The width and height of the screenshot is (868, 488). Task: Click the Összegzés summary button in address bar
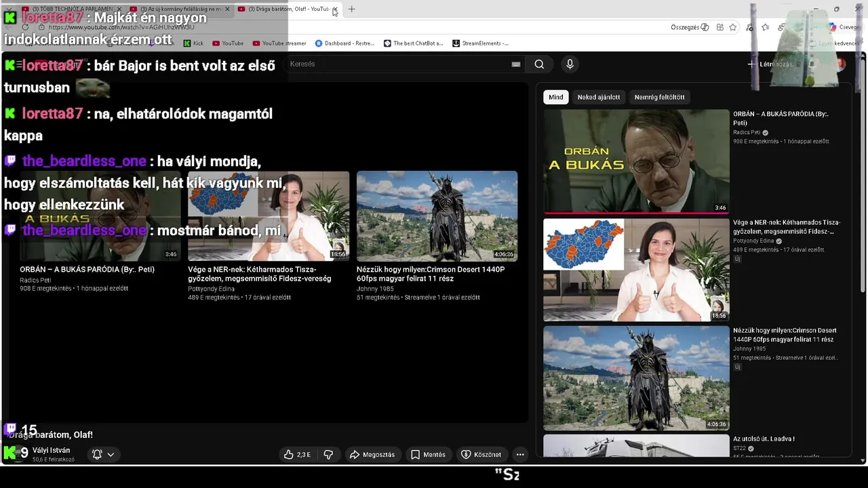[x=690, y=27]
